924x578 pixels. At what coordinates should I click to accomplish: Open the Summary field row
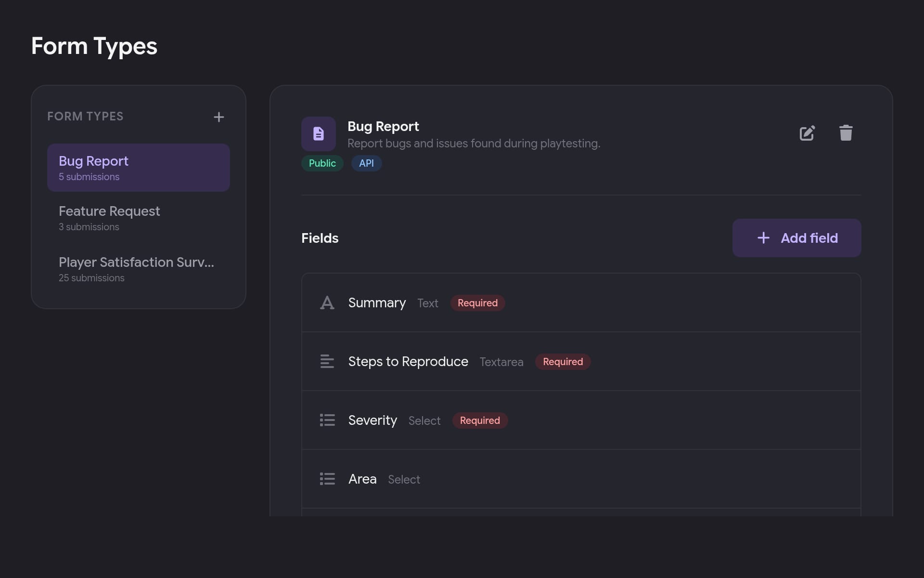581,303
